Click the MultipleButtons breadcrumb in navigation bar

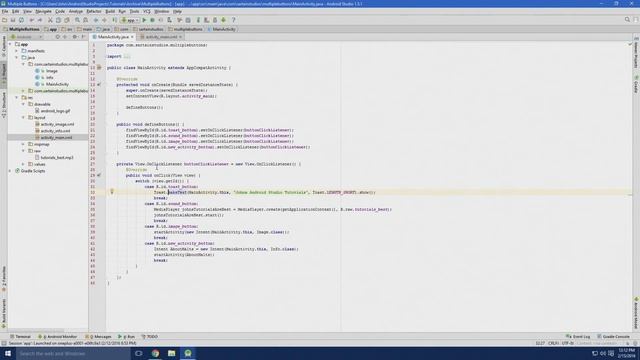coord(21,29)
